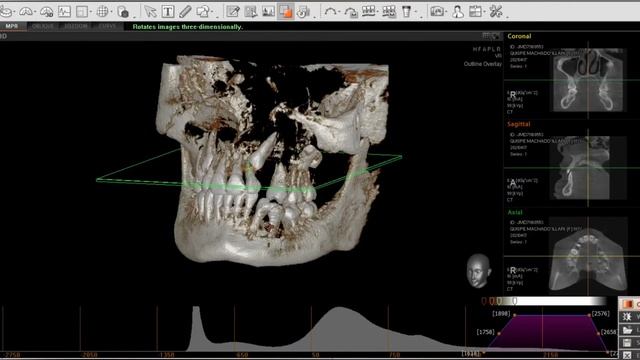Open dropdown arrow beside arch curve icon

coord(340,12)
